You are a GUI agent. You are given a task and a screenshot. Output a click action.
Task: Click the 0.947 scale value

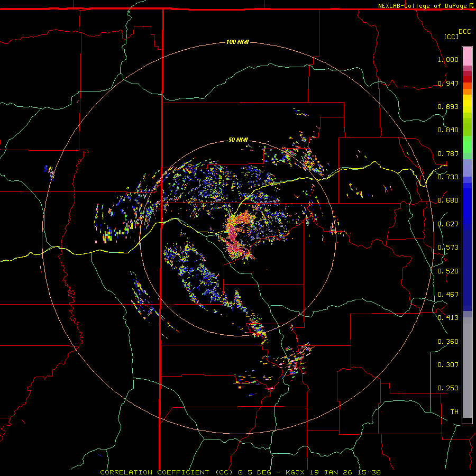[x=448, y=83]
